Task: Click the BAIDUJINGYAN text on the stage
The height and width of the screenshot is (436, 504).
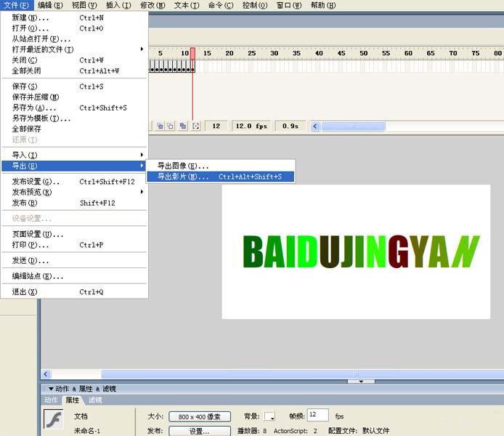Action: (x=361, y=251)
